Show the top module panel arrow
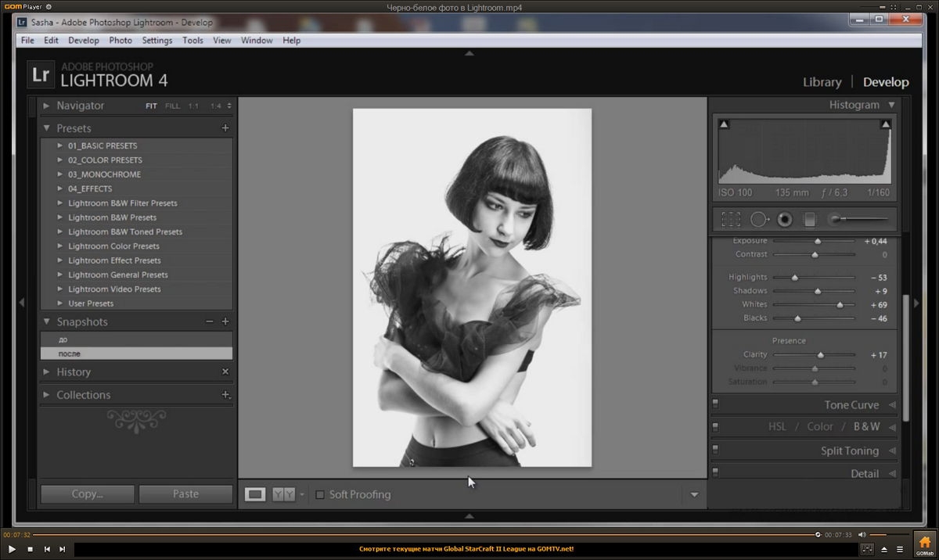Image resolution: width=939 pixels, height=560 pixels. [x=469, y=53]
